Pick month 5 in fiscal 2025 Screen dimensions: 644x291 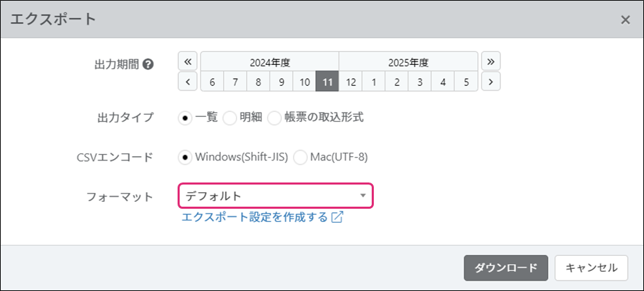click(466, 82)
